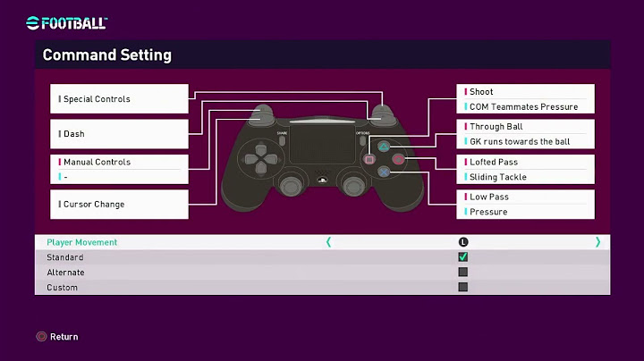The height and width of the screenshot is (361, 644).
Task: Click the Dash command box
Action: tap(119, 134)
